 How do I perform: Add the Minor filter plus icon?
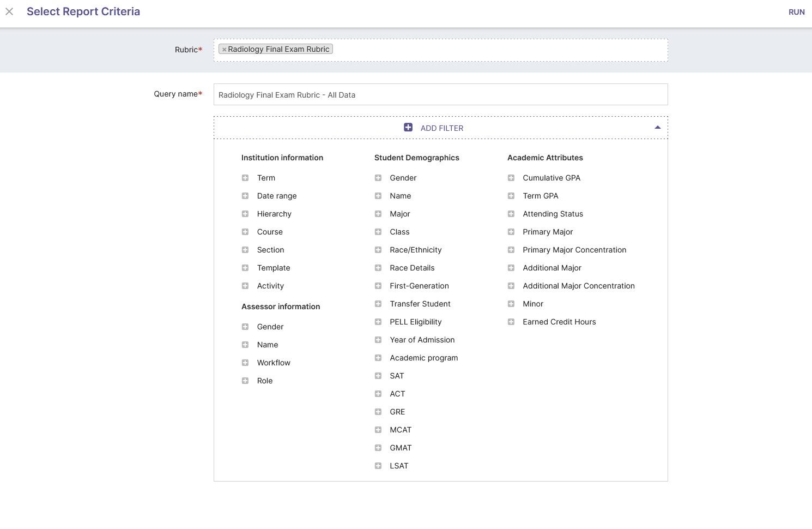tap(511, 304)
